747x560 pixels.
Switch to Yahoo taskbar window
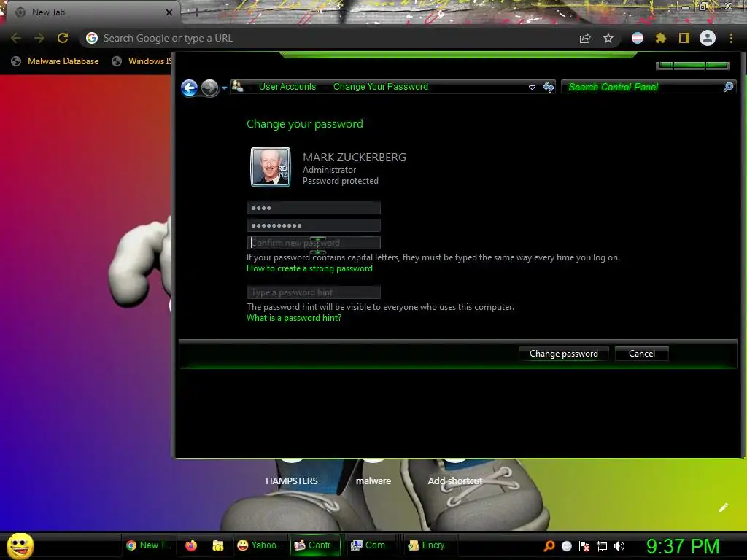click(x=260, y=545)
